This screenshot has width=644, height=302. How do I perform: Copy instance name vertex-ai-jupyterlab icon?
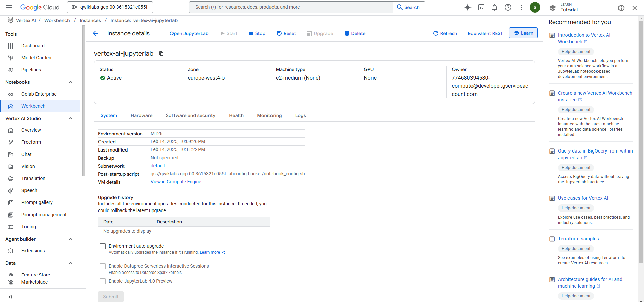[x=161, y=54]
